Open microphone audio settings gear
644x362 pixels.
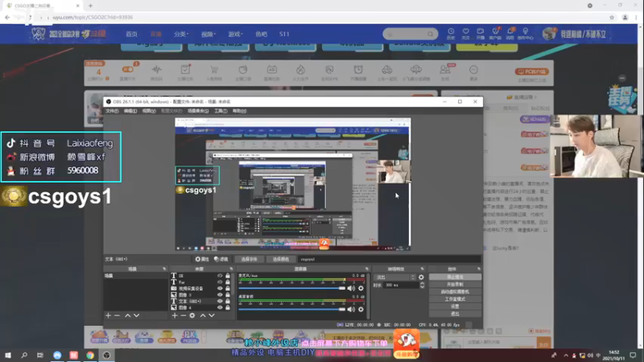[x=361, y=288]
